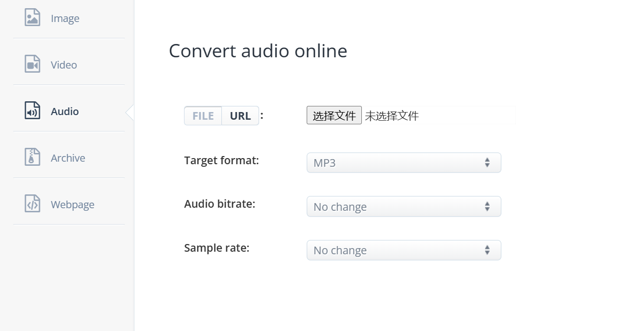The height and width of the screenshot is (331, 644).
Task: Click the Video camera file icon
Action: click(32, 64)
